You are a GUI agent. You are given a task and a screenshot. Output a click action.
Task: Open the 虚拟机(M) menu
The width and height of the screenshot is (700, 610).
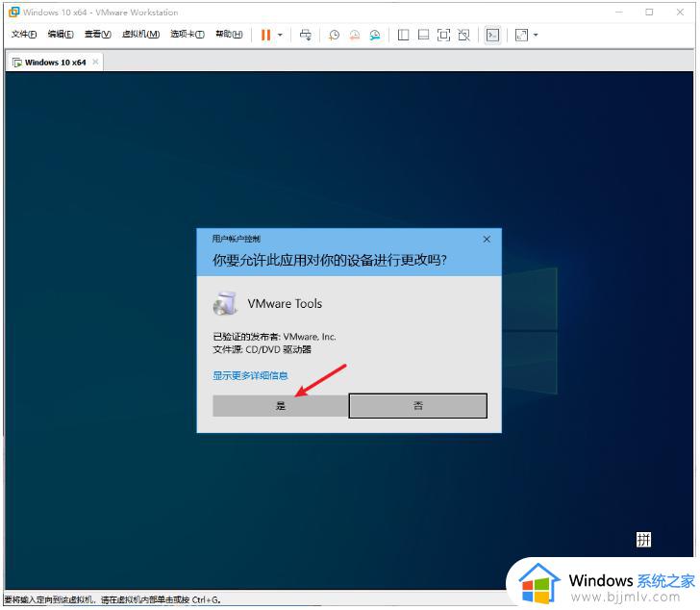point(140,35)
